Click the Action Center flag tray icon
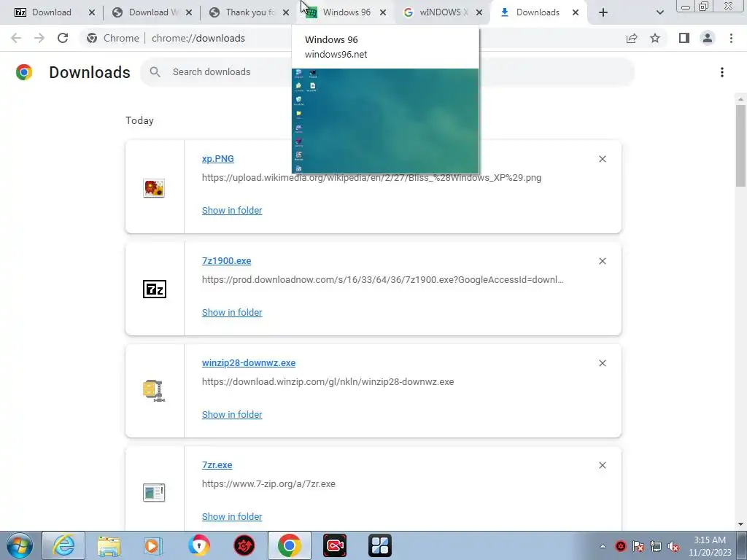Viewport: 747px width, 560px height. point(638,546)
